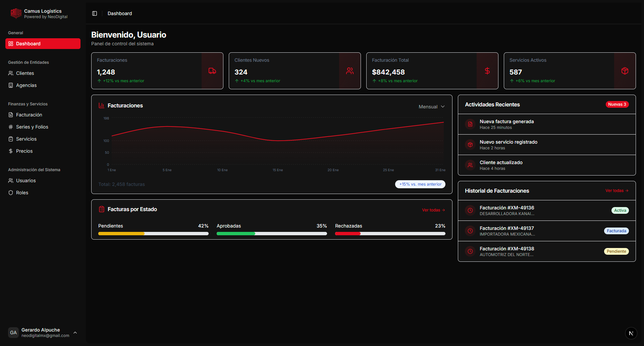Click the round N icon at bottom right
644x346 pixels.
coord(631,333)
